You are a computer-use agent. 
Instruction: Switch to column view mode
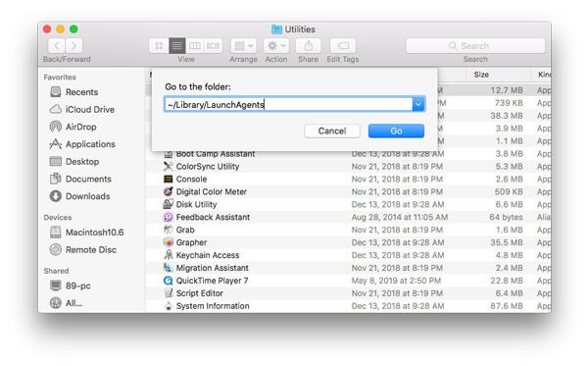point(195,46)
